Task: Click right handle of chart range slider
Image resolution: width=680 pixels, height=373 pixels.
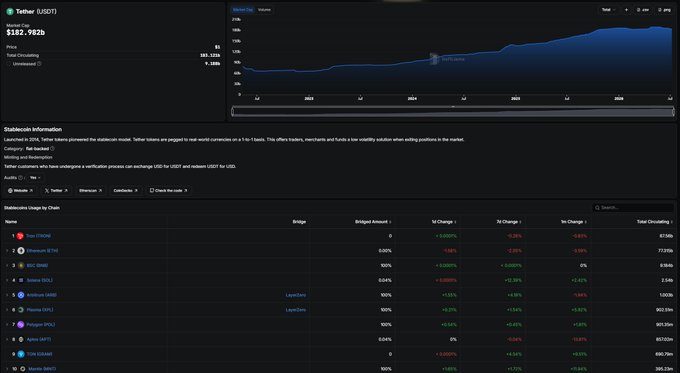Action: pyautogui.click(x=673, y=112)
